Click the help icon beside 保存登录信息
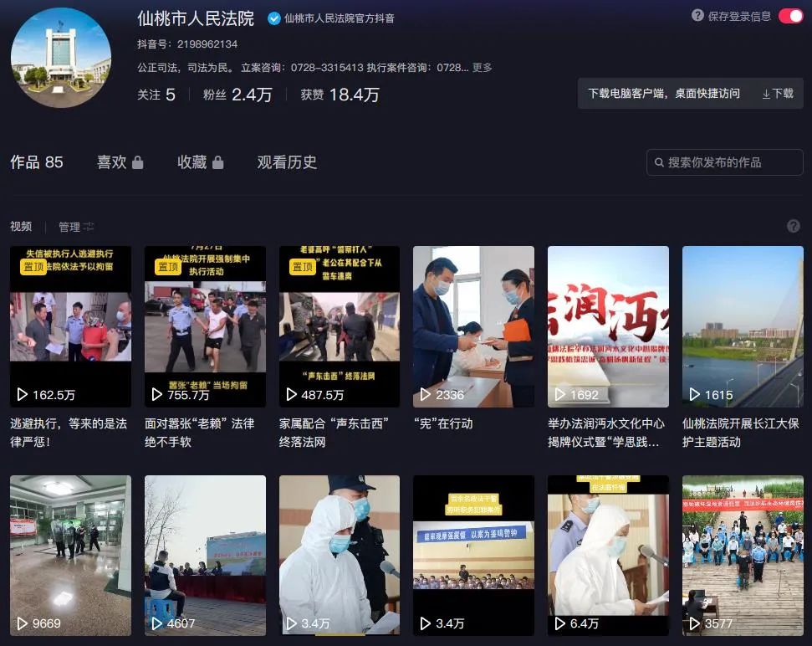812x646 pixels. (697, 16)
